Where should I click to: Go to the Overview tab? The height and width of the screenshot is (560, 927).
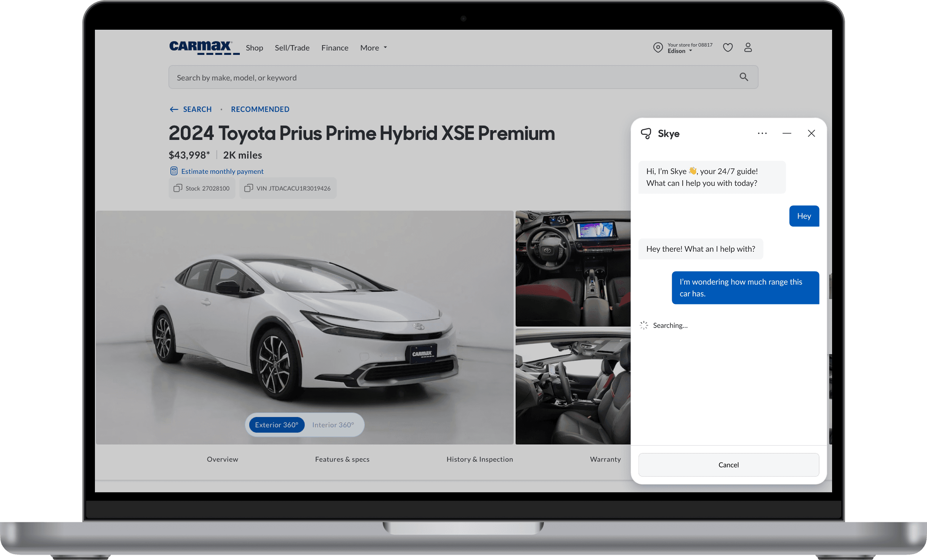tap(223, 459)
